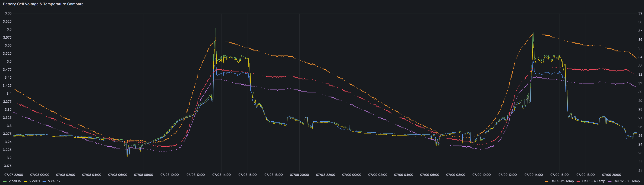This screenshot has height=185, width=644.
Task: Select the "07/08 20:00" time axis label
Action: [299, 175]
